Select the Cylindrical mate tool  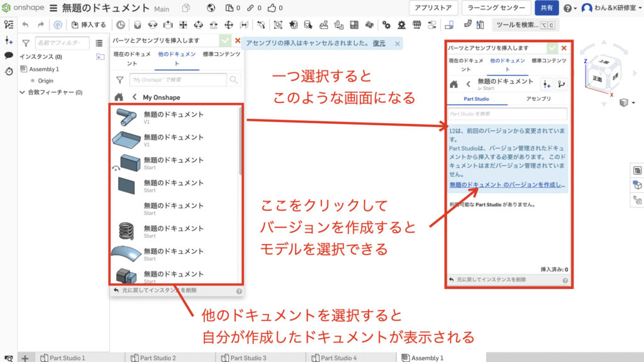point(198,25)
